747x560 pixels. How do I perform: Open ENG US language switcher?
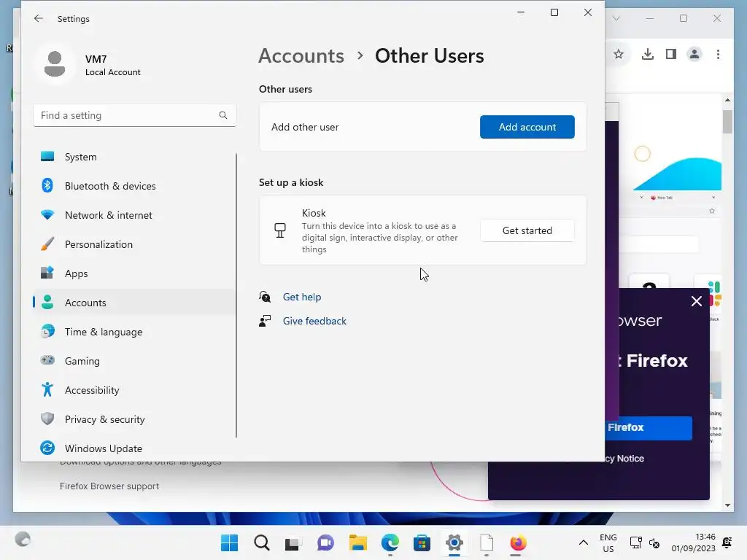click(608, 542)
